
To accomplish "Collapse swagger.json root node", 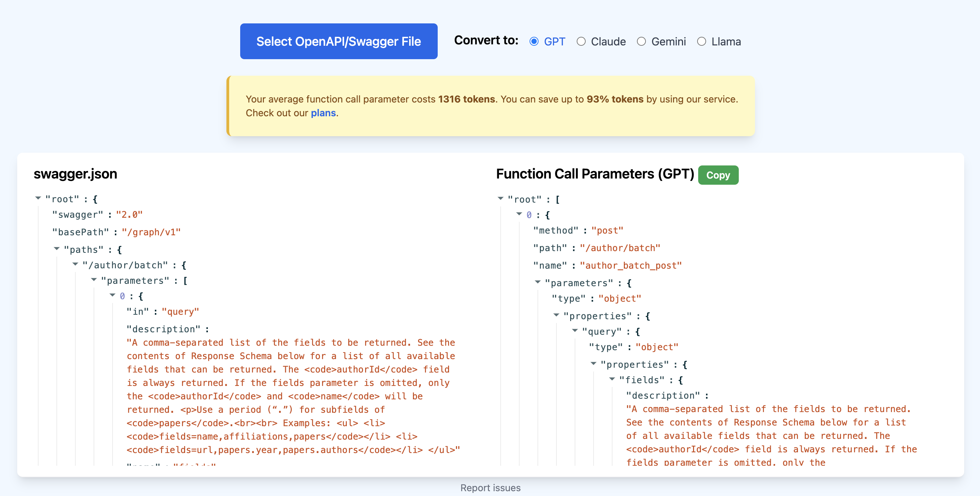I will pos(38,198).
